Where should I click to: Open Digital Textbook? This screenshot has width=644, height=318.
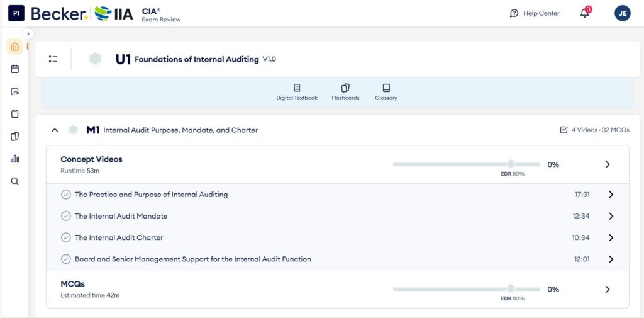pyautogui.click(x=297, y=93)
